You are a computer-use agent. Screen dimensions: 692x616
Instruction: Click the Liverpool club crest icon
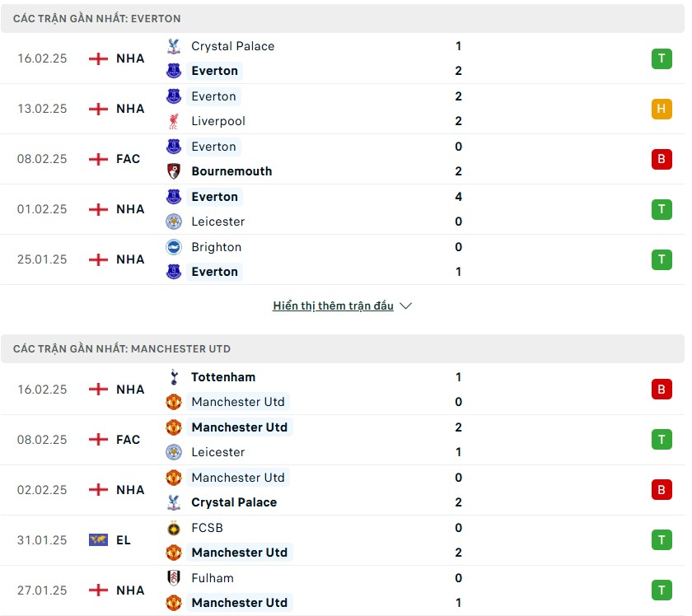[x=174, y=121]
